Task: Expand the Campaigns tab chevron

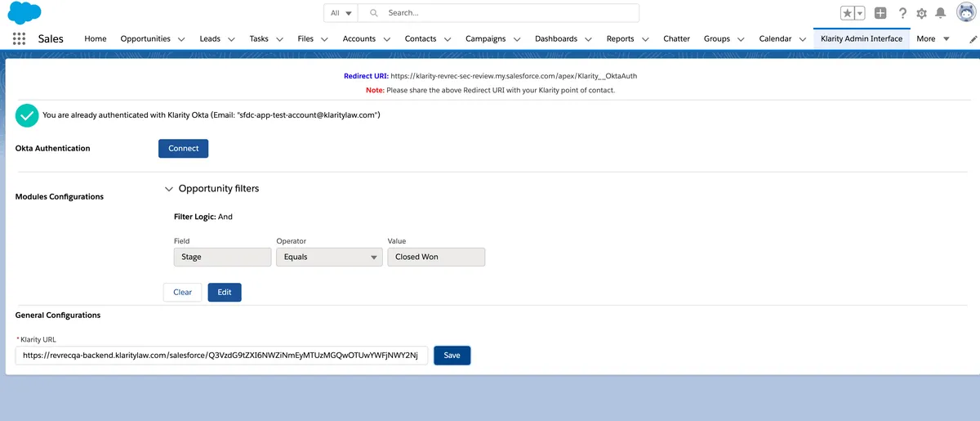Action: pos(516,38)
